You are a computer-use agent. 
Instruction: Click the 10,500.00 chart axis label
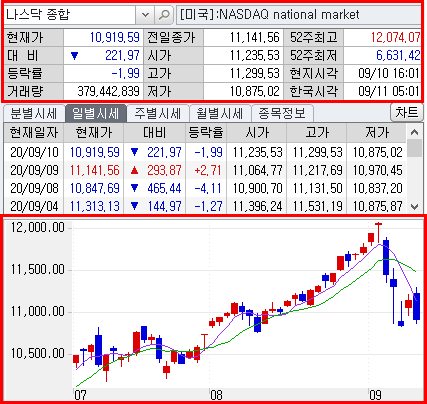[x=37, y=353]
